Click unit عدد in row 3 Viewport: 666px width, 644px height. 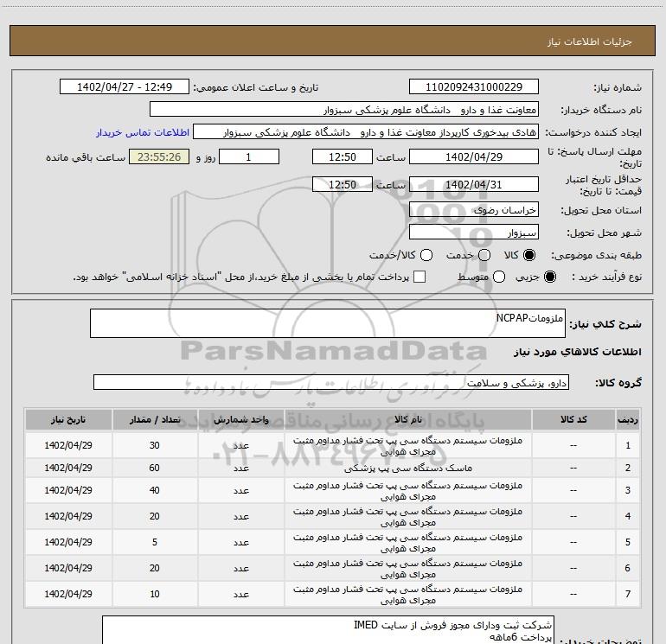coord(240,490)
